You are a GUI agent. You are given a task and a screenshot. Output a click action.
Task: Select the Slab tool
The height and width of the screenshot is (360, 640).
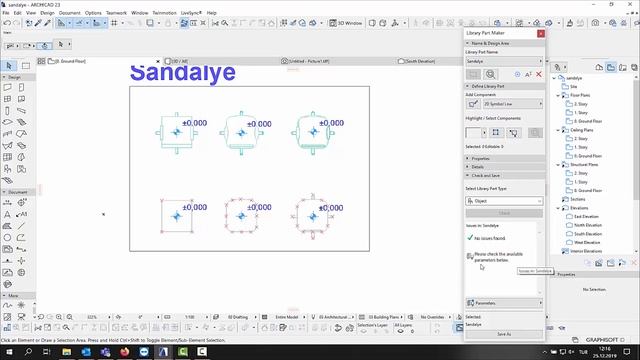(7, 122)
